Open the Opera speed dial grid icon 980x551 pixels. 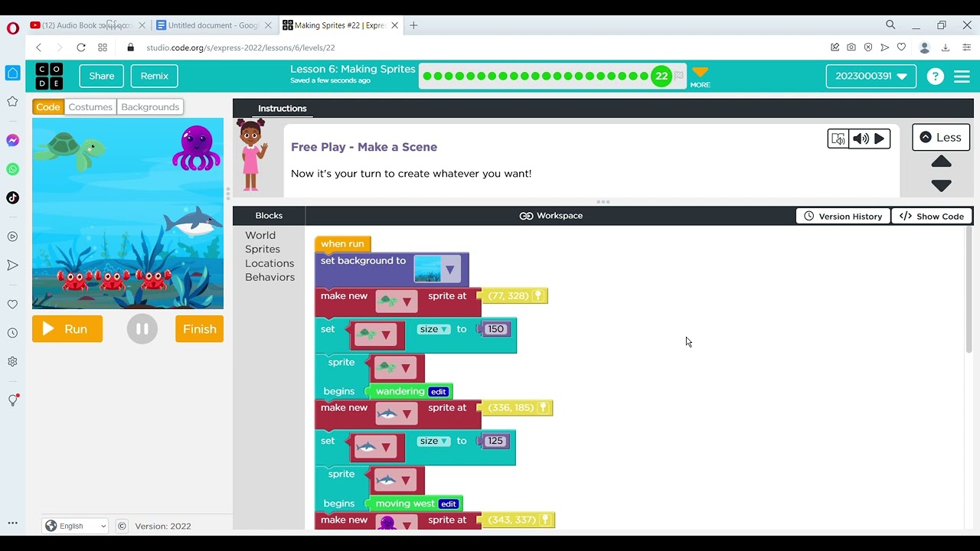coord(103,47)
